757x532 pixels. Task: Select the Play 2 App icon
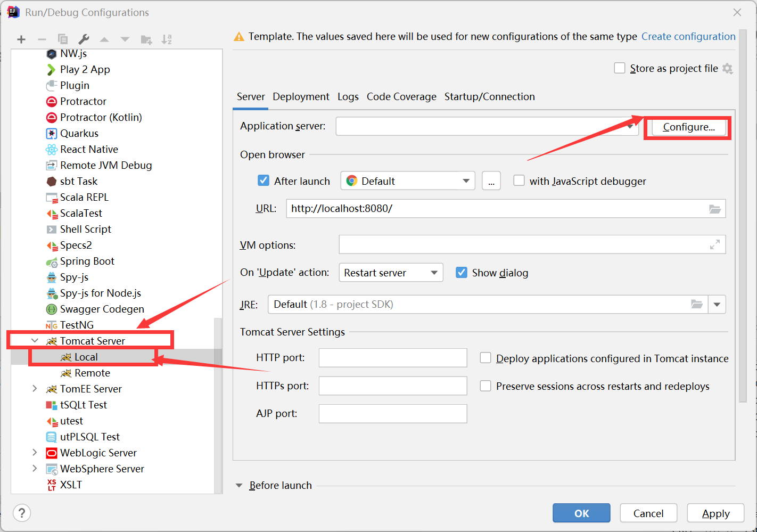[x=51, y=70]
